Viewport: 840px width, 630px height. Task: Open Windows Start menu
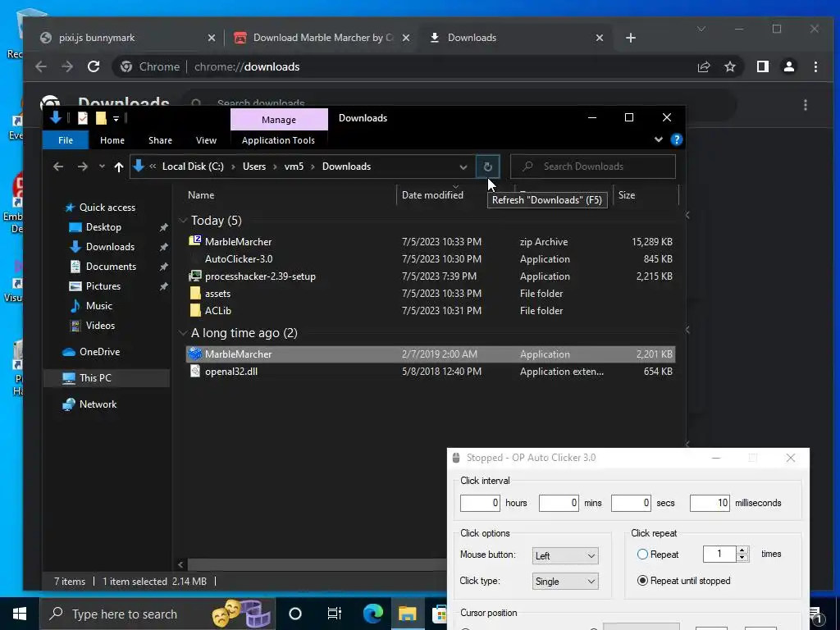pos(20,614)
